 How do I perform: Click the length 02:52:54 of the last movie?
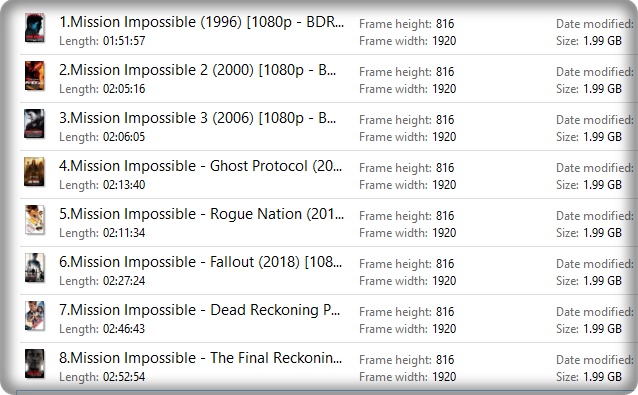124,377
